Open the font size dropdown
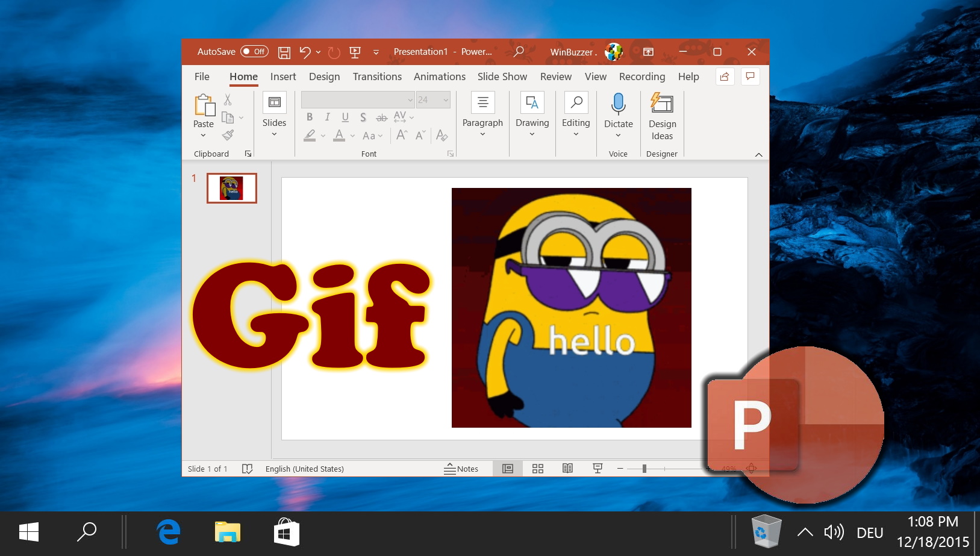The image size is (980, 556). (446, 99)
